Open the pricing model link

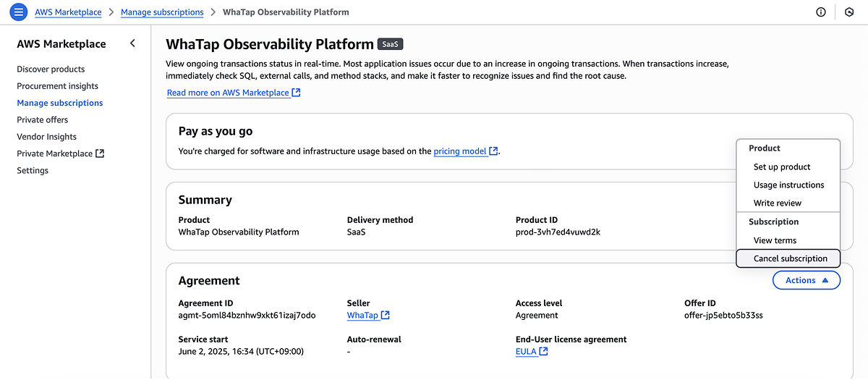[466, 151]
